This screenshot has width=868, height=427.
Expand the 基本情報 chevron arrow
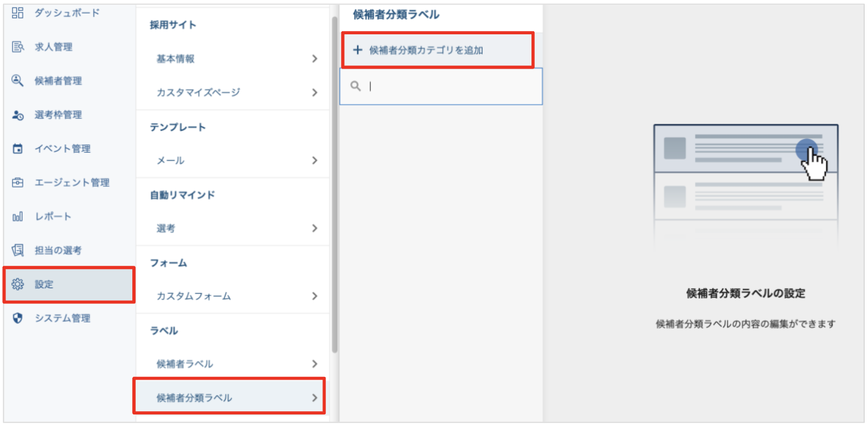(x=315, y=59)
